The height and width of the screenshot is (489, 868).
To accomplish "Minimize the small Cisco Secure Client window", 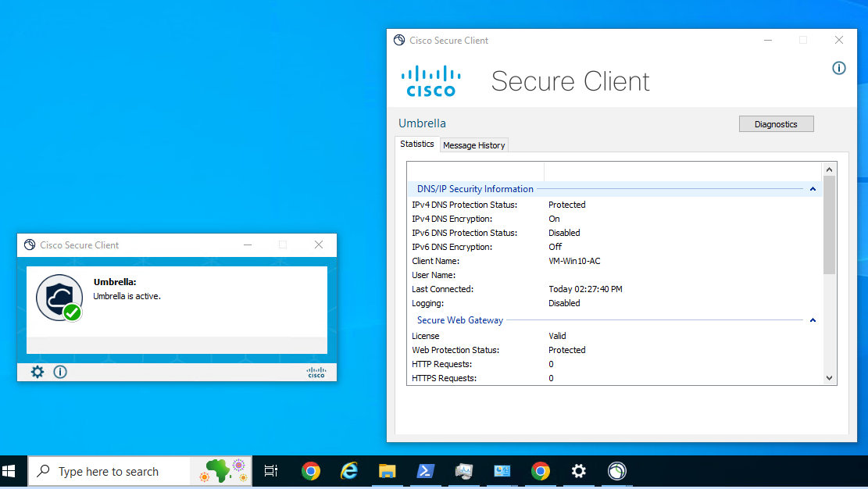I will pos(248,244).
